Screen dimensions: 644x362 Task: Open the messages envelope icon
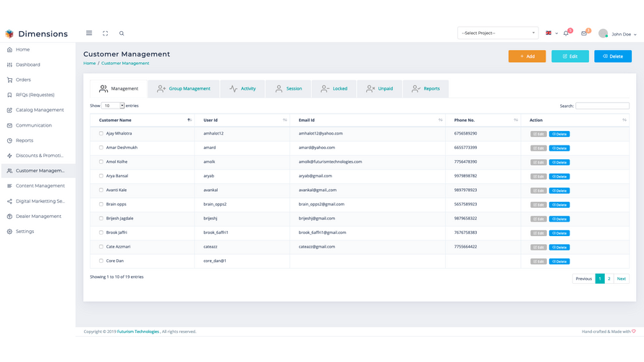tap(584, 34)
